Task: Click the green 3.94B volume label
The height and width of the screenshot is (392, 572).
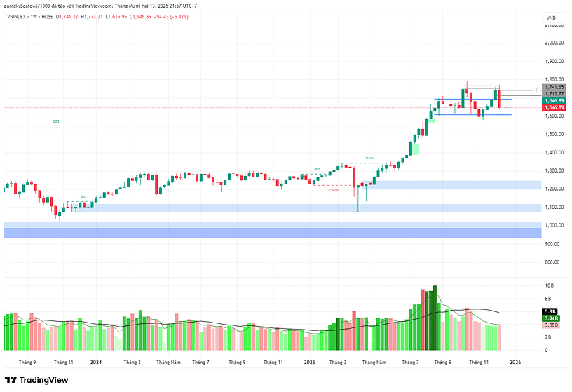Action: pyautogui.click(x=550, y=318)
